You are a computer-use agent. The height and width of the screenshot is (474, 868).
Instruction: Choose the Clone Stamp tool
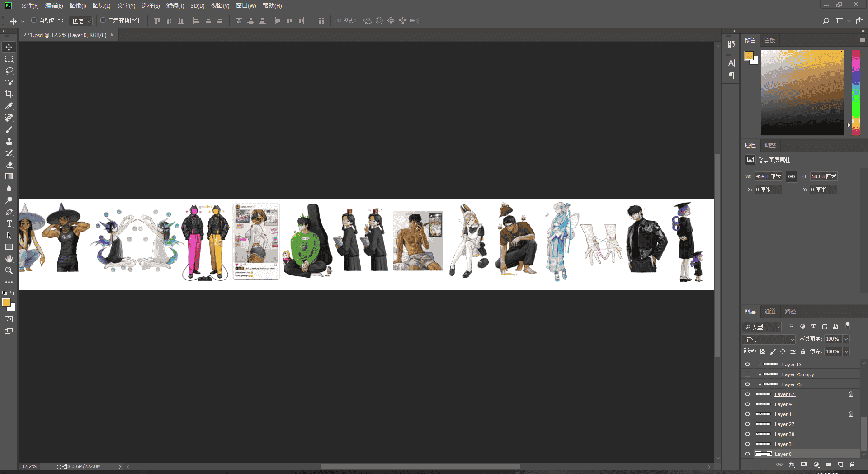9,141
